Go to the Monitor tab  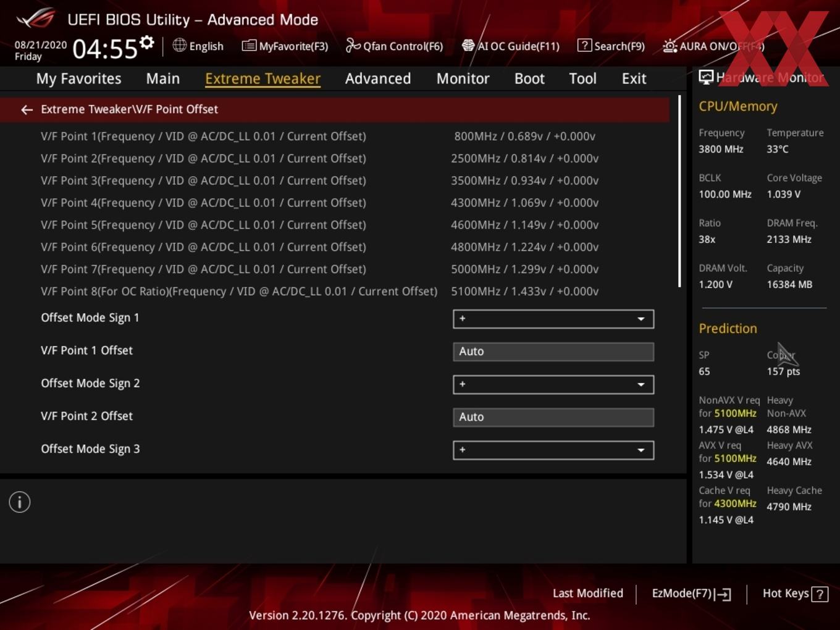point(463,78)
